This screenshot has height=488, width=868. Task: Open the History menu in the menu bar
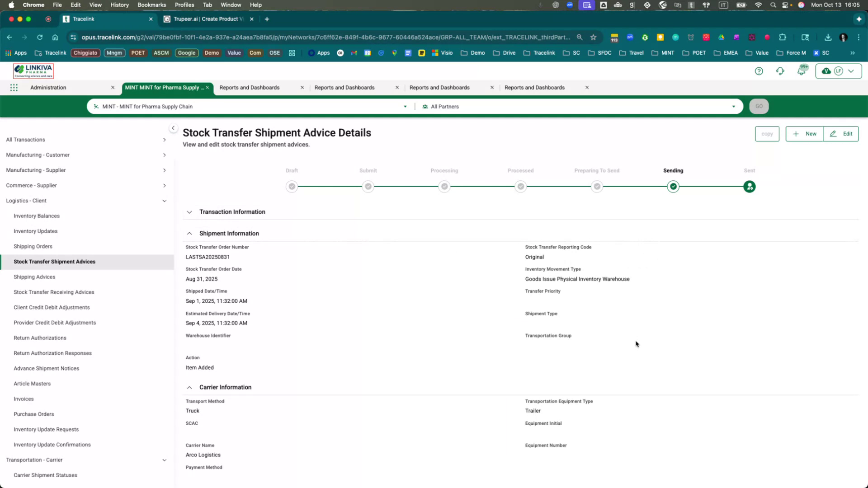119,5
